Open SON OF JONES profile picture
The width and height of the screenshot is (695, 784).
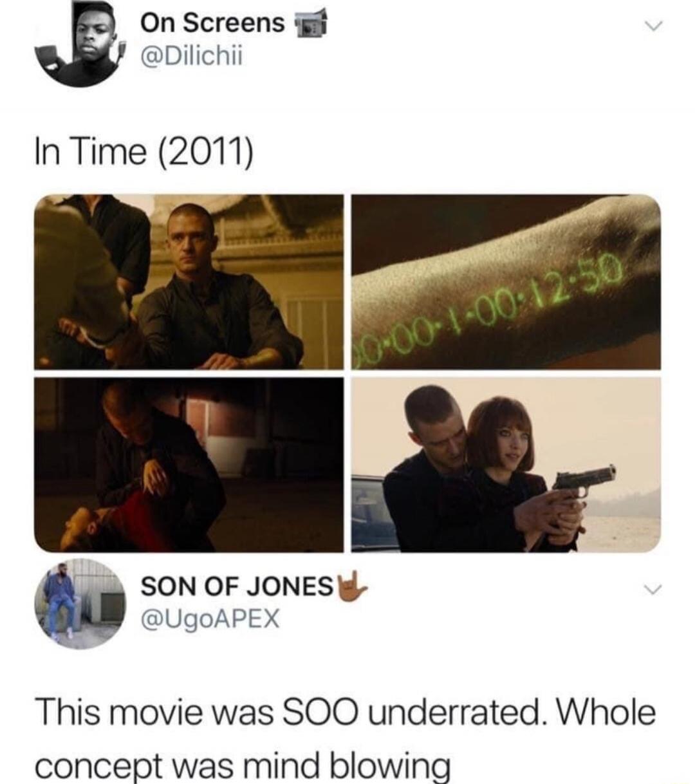79,604
